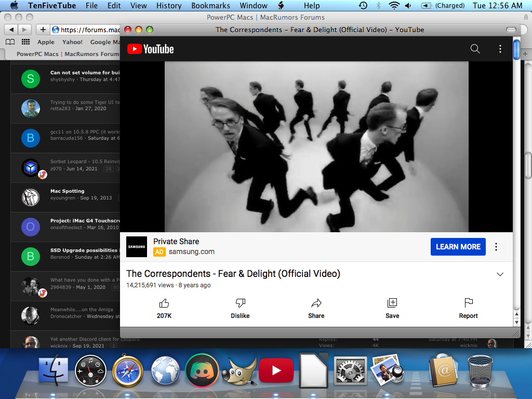The width and height of the screenshot is (532, 399).
Task: Open 'Project: iMac G4 Touchscreen' thread
Action: 85,220
